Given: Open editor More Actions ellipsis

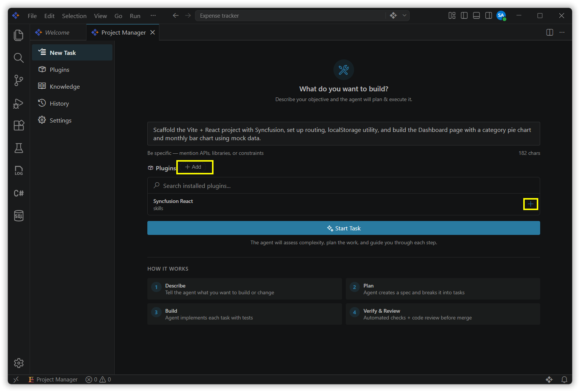Looking at the screenshot, I should (x=562, y=32).
